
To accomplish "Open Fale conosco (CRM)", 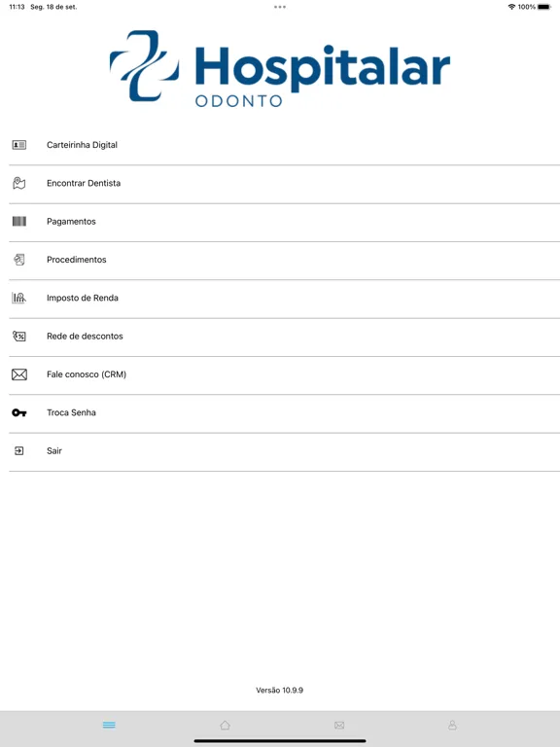I will pyautogui.click(x=284, y=374).
